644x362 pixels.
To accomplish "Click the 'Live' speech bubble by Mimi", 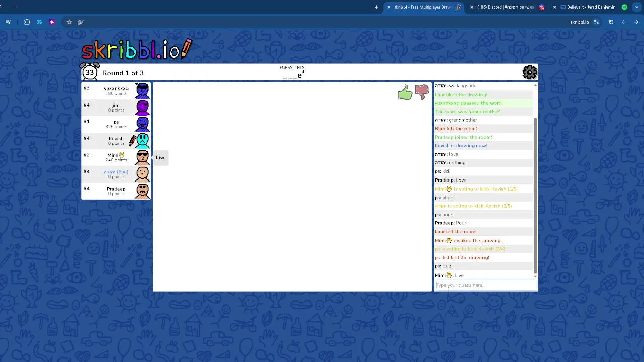I will [160, 157].
